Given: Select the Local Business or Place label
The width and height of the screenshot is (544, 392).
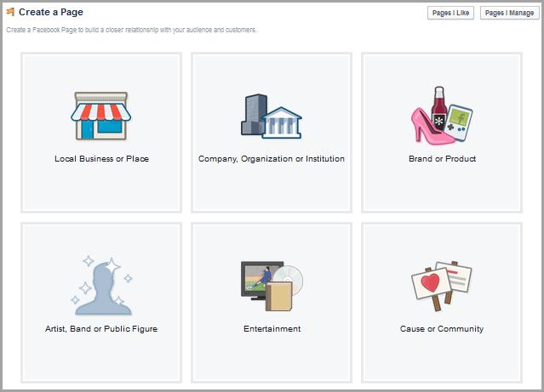Looking at the screenshot, I should (x=101, y=159).
